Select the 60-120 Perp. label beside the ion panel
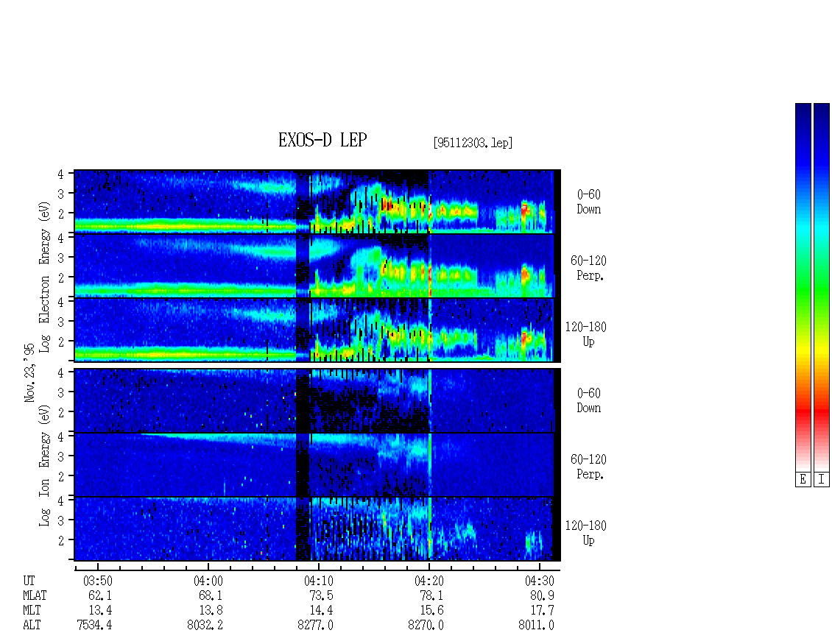The height and width of the screenshot is (644, 832). coord(588,467)
